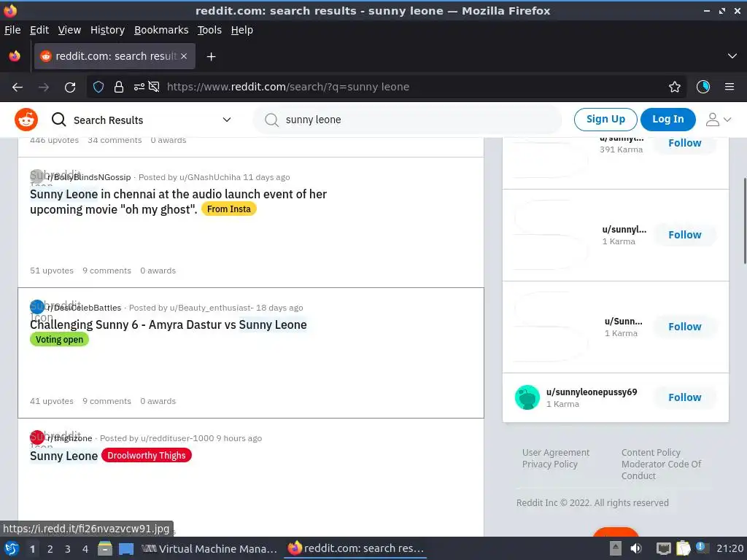
Task: Open Moderator Code Of Conduct link
Action: 661,470
